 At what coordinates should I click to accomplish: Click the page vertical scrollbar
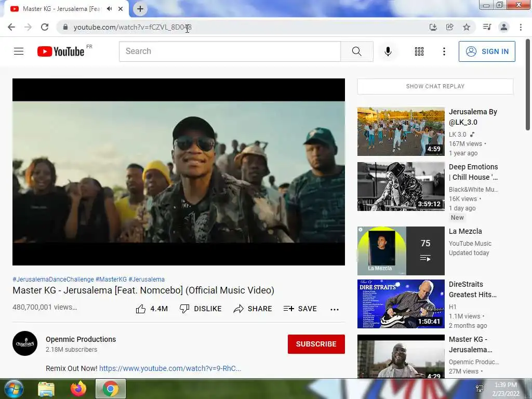528,85
